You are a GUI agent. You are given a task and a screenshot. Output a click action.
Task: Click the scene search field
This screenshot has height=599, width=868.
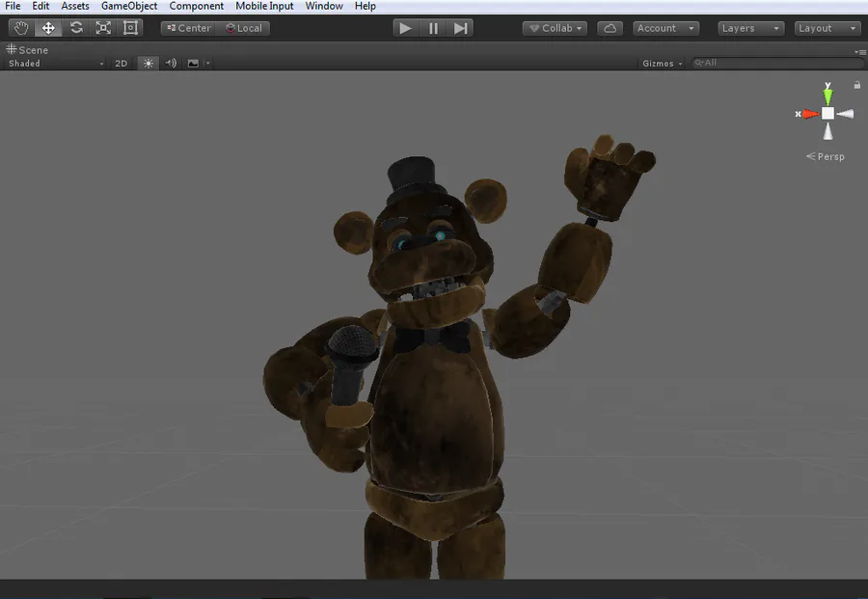777,63
